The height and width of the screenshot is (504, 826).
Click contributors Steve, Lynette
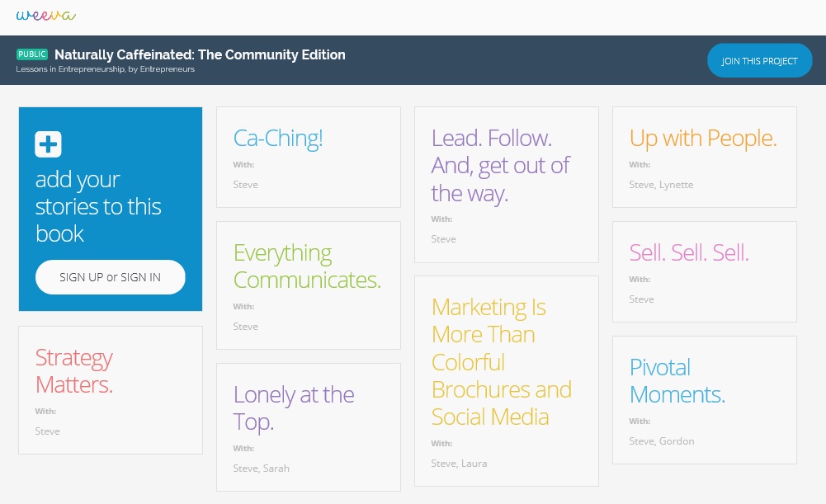tap(661, 185)
